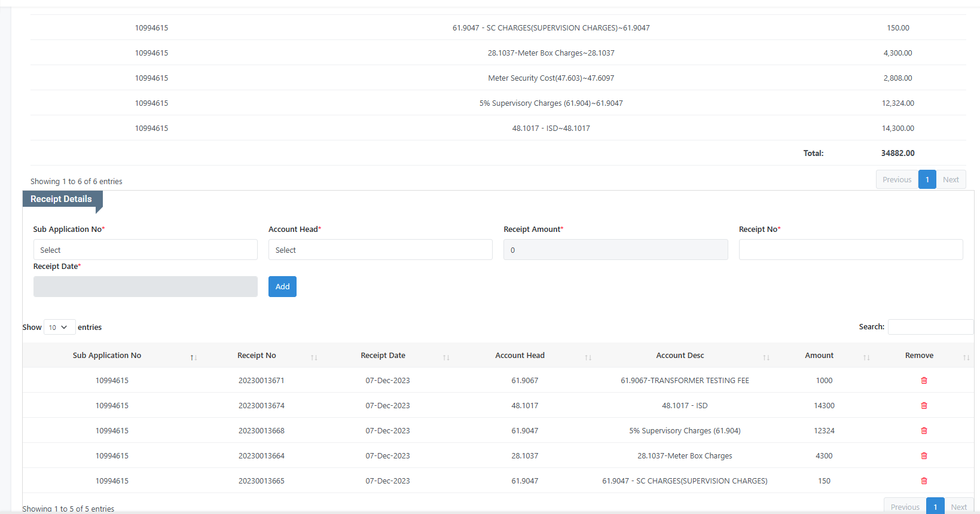Screen dimensions: 980x514
Task: Sort table by Account Head column
Action: click(588, 357)
